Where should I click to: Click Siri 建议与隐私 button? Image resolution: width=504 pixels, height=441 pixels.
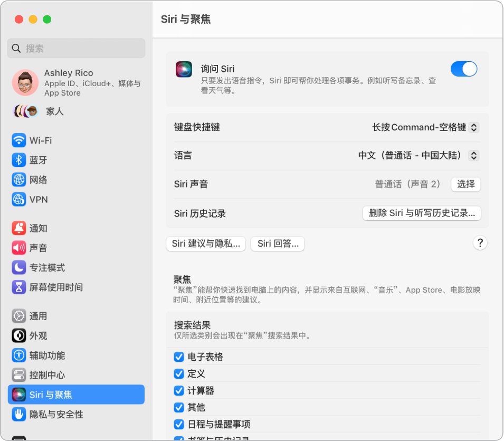[x=206, y=243]
